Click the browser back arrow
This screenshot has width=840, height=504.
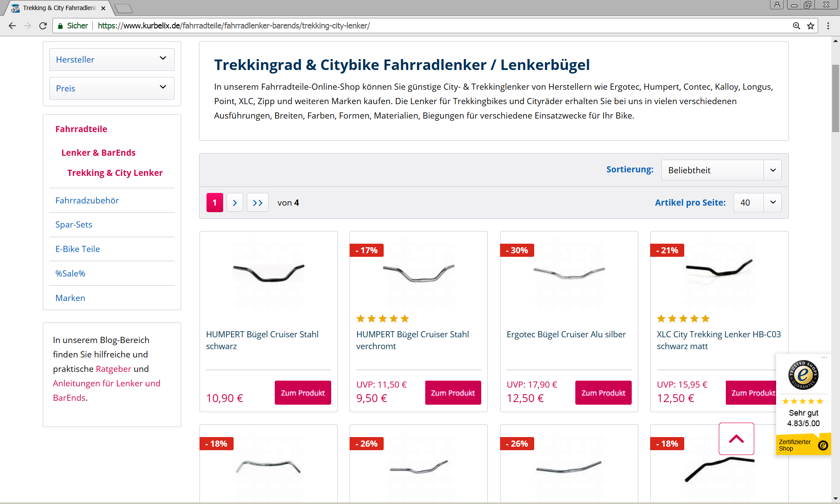click(12, 26)
